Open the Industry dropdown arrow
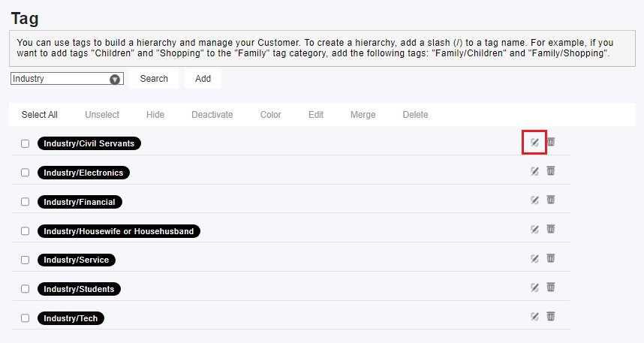Image resolution: width=644 pixels, height=343 pixels. click(115, 80)
